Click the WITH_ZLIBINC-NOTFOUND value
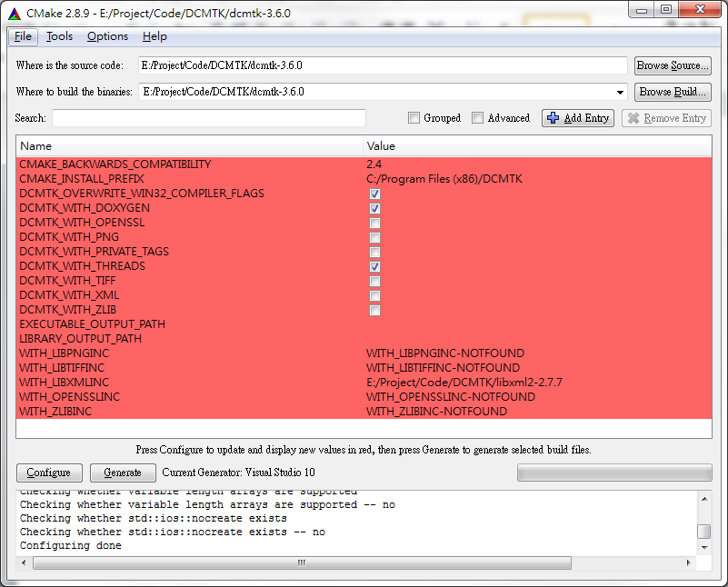Image resolution: width=728 pixels, height=587 pixels. 437,411
